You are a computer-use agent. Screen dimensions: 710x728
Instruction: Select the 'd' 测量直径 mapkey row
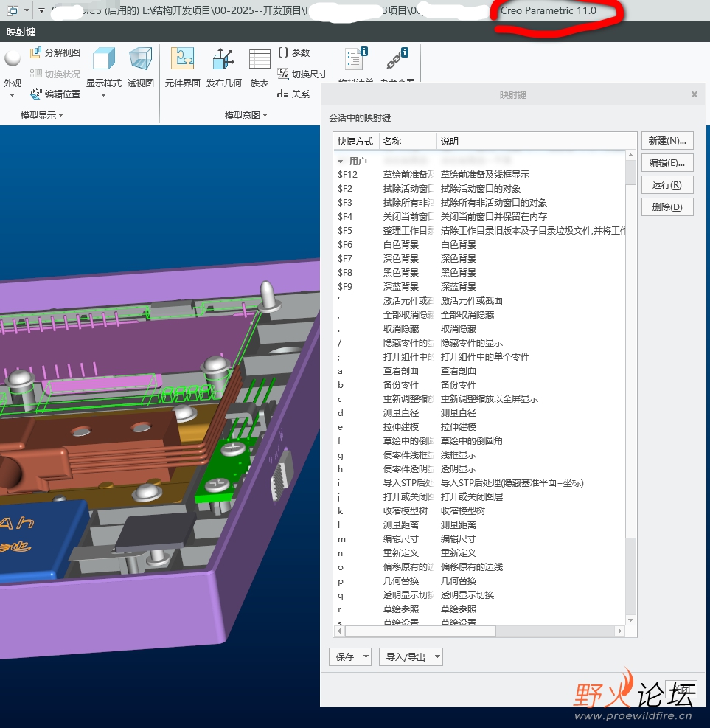479,413
